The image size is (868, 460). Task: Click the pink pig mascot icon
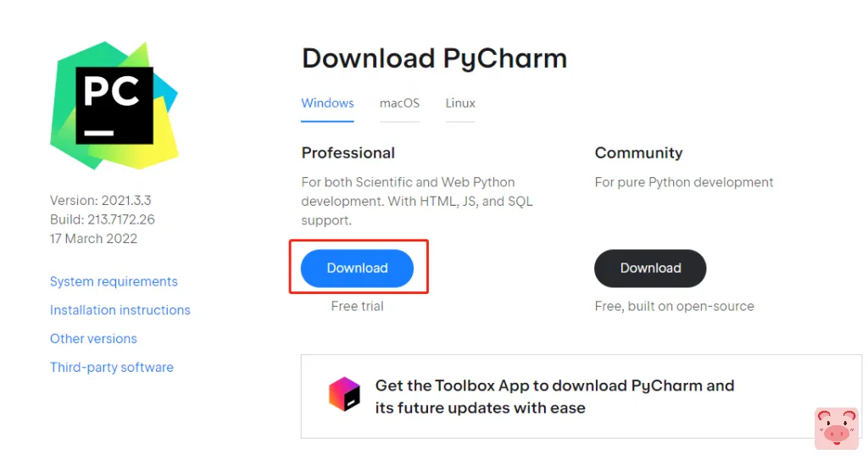point(836,427)
